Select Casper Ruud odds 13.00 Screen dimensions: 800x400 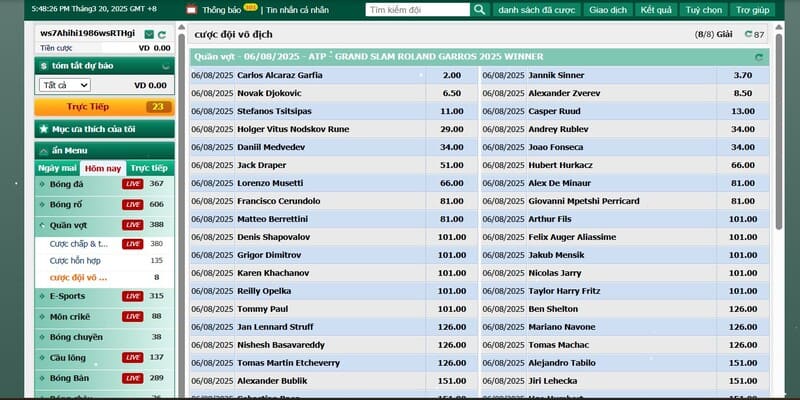(742, 111)
